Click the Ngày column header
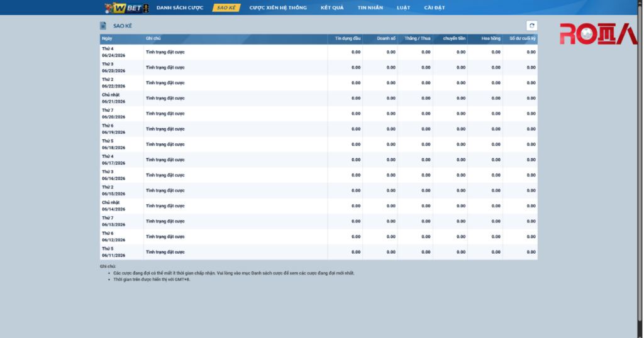This screenshot has height=338, width=644. pos(121,38)
